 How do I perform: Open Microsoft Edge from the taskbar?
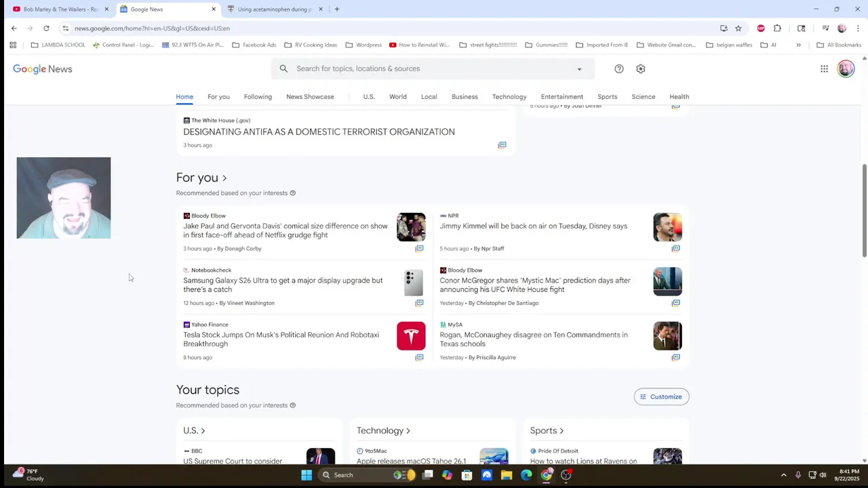click(x=526, y=475)
